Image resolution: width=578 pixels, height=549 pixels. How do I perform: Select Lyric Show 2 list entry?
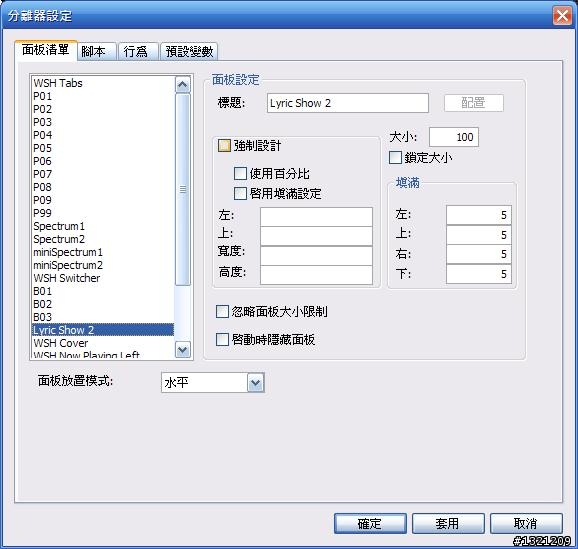(x=103, y=330)
